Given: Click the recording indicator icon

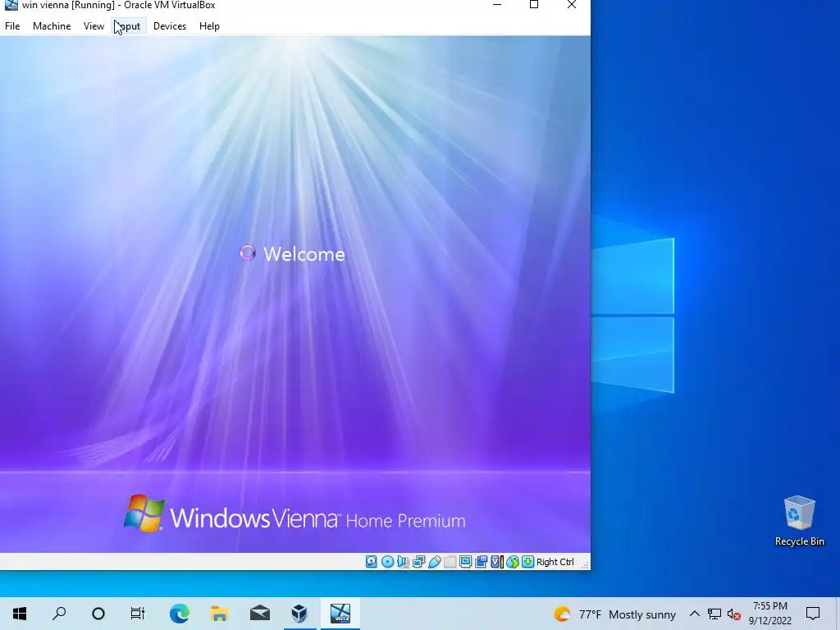Looking at the screenshot, I should tap(481, 561).
